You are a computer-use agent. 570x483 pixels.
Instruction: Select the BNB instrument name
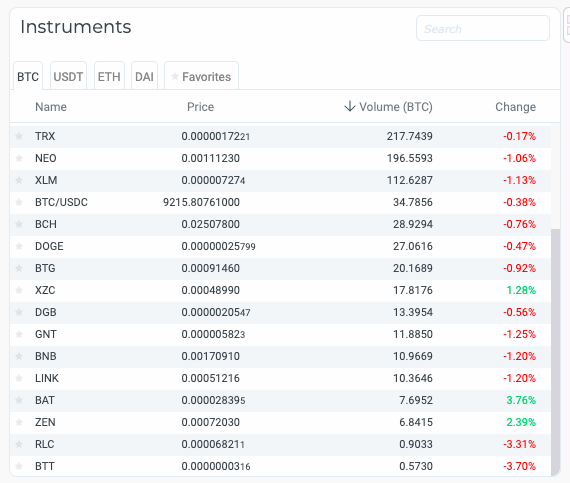click(46, 356)
